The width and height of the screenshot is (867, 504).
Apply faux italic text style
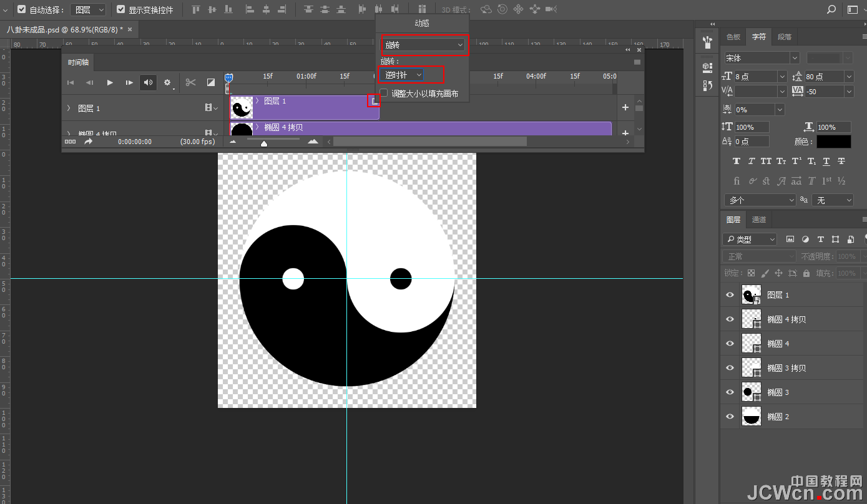[752, 161]
